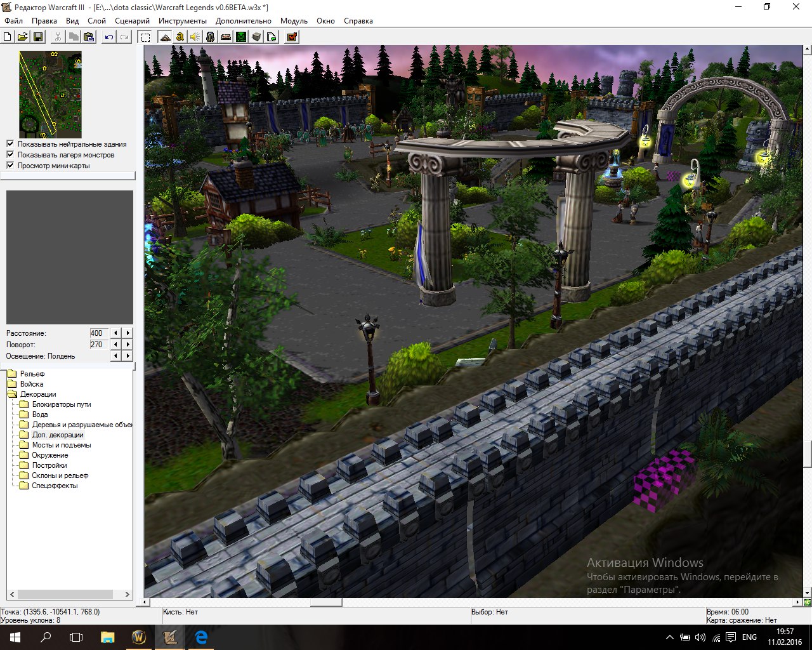Image resolution: width=812 pixels, height=650 pixels.
Task: Select the Мосты и подъемы folder
Action: [x=55, y=445]
